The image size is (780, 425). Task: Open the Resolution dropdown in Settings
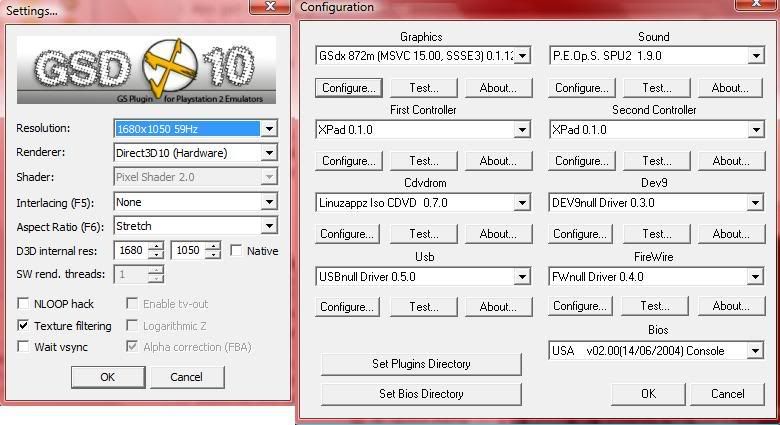tap(195, 129)
